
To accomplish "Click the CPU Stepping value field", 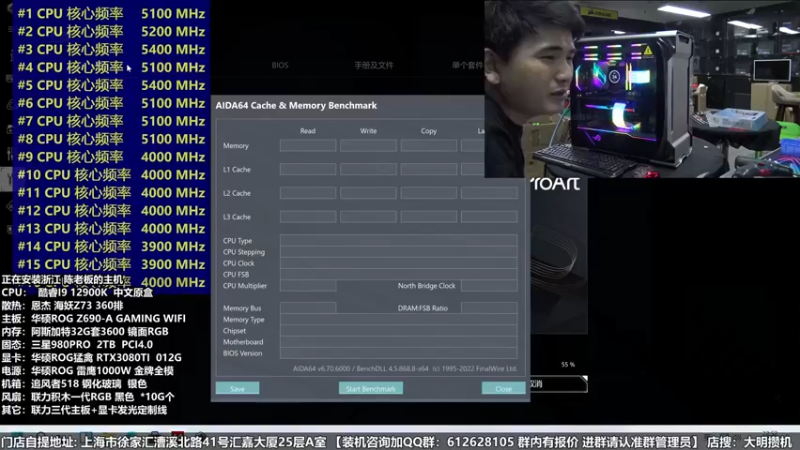I will tap(398, 252).
